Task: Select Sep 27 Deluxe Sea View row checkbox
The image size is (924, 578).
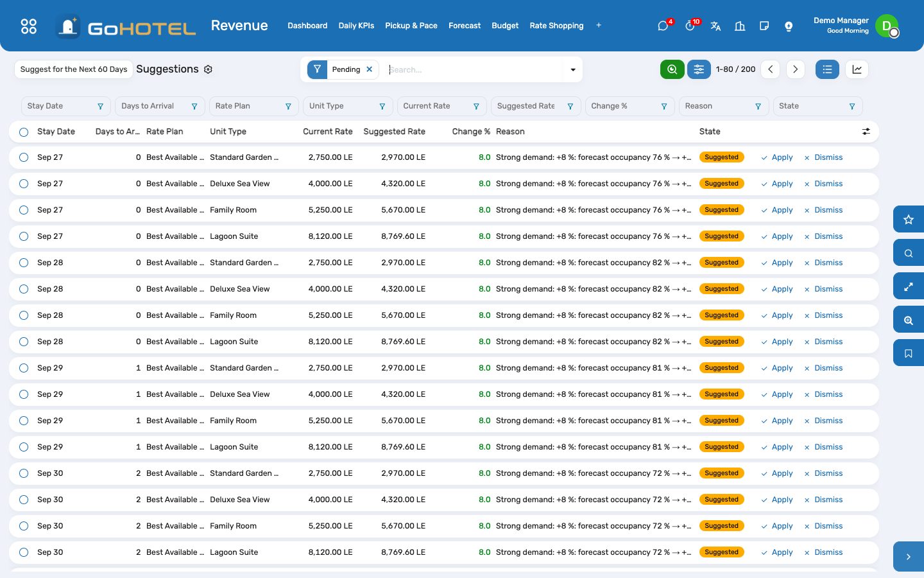Action: point(24,184)
